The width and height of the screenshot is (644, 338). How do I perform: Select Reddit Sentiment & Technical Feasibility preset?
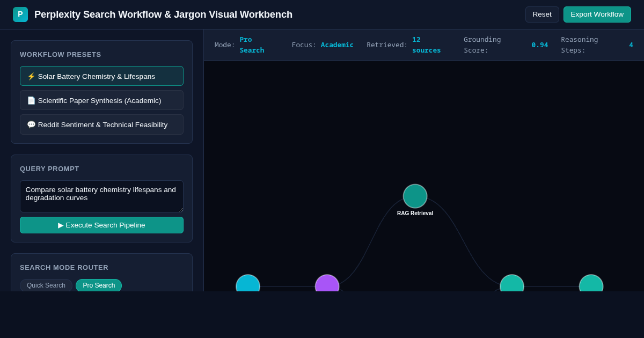click(x=101, y=124)
